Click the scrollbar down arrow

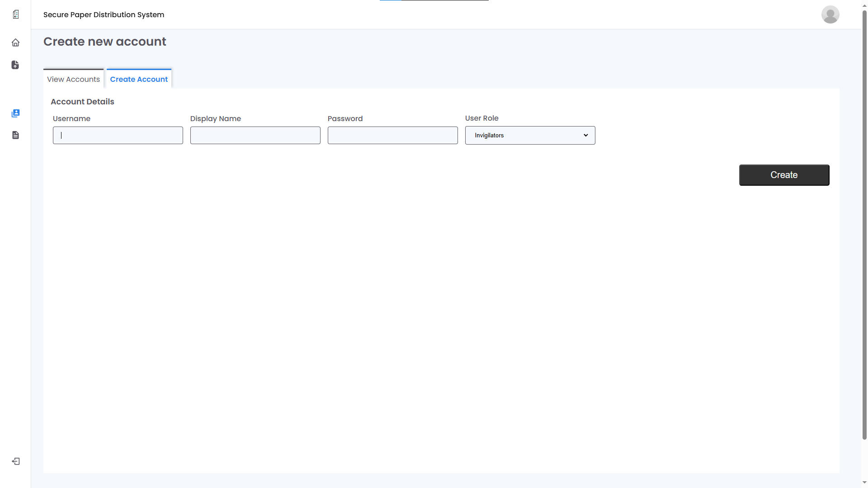(864, 483)
